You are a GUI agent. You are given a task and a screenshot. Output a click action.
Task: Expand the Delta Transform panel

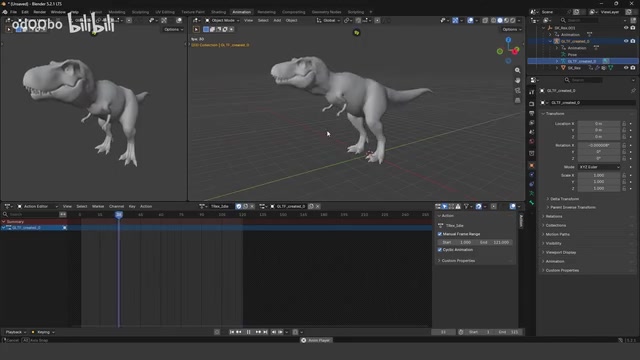[x=564, y=199]
